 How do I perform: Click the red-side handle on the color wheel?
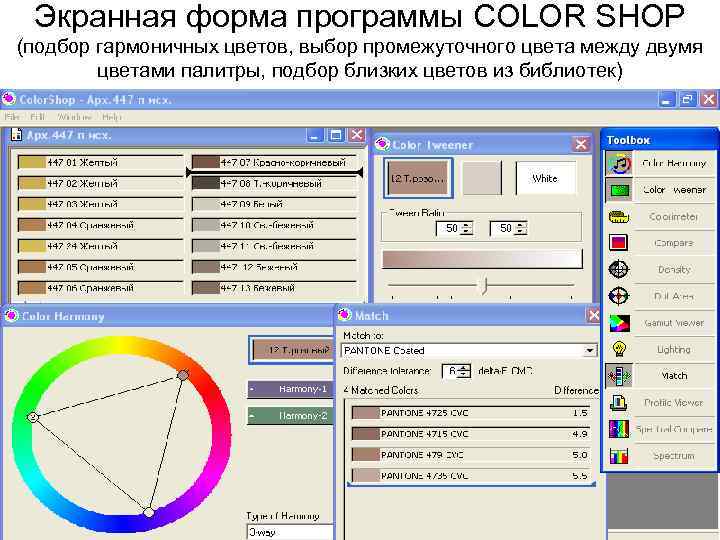[x=183, y=375]
